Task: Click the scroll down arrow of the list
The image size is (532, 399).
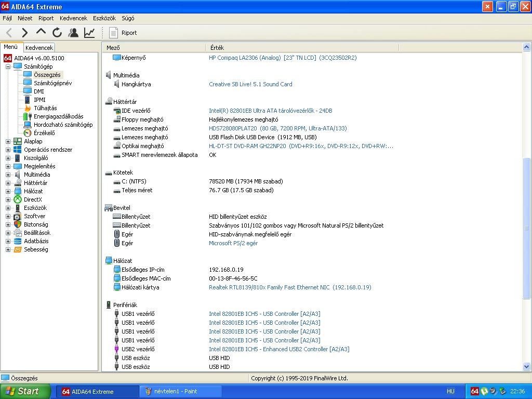Action: coord(526,366)
